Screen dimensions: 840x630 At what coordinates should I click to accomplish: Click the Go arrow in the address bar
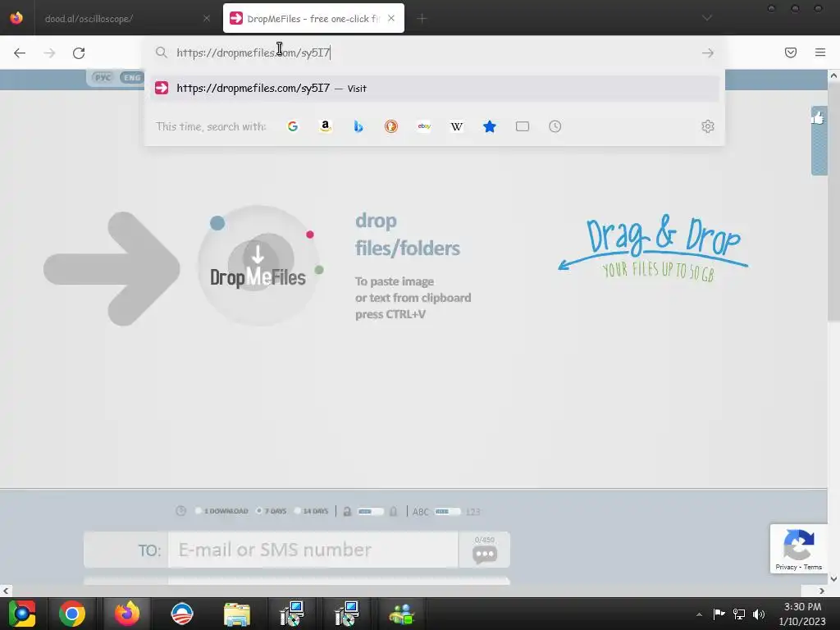pyautogui.click(x=708, y=52)
